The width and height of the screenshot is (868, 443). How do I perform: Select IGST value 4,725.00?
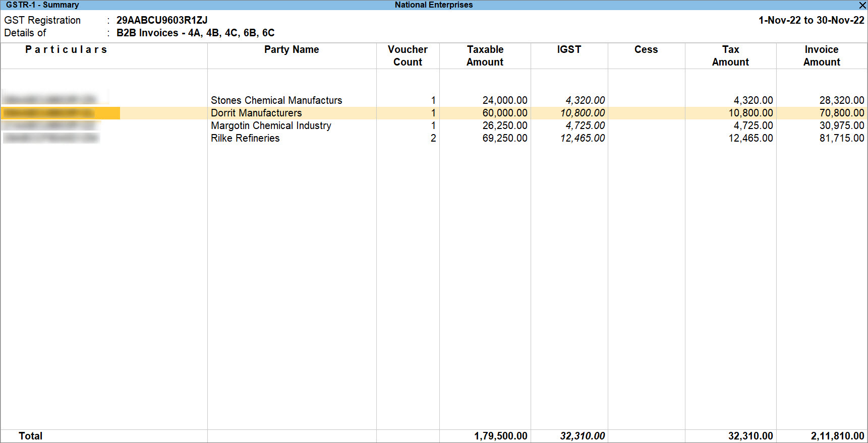[585, 125]
